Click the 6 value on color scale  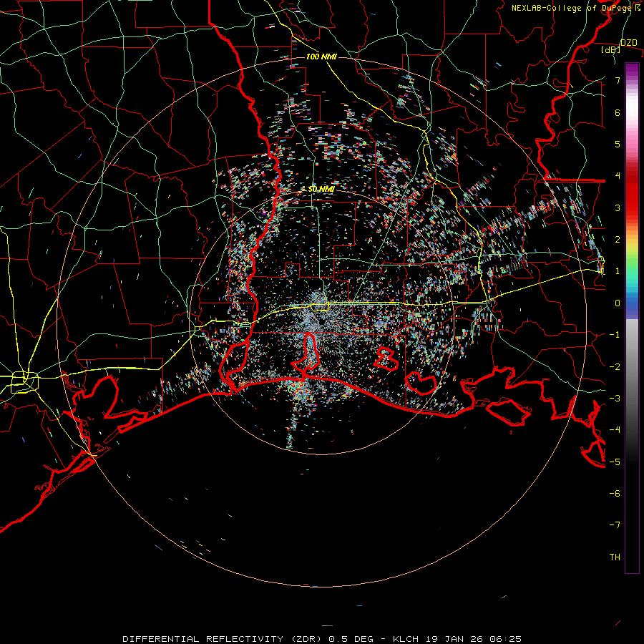[618, 112]
